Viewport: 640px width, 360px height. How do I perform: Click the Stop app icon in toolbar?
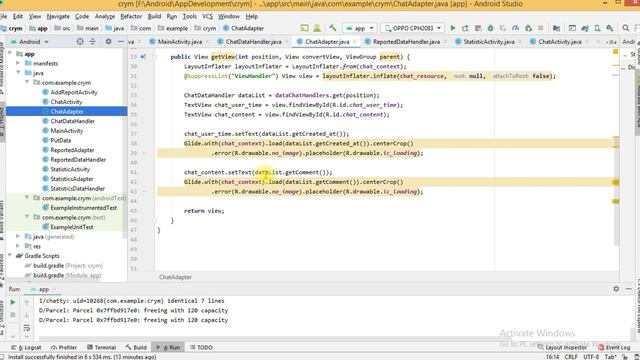[540, 28]
